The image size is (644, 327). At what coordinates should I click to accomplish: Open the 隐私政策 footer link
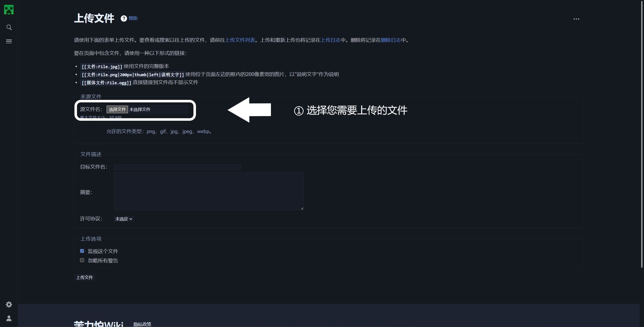pos(142,324)
